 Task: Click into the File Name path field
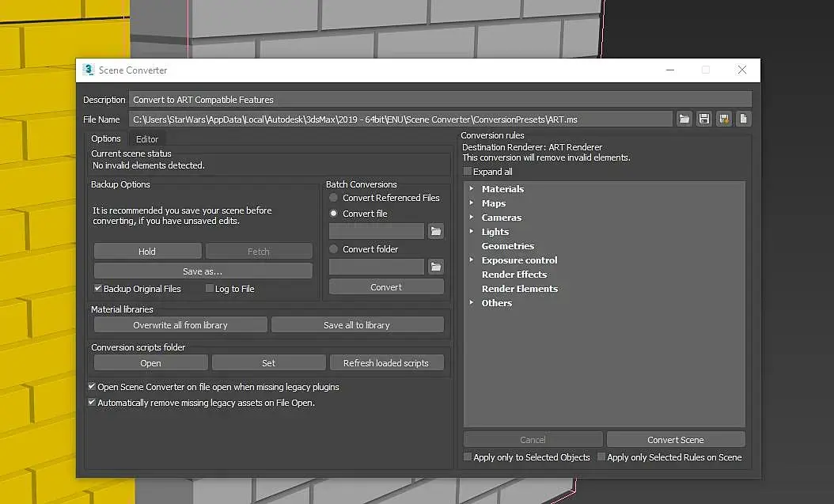point(400,119)
